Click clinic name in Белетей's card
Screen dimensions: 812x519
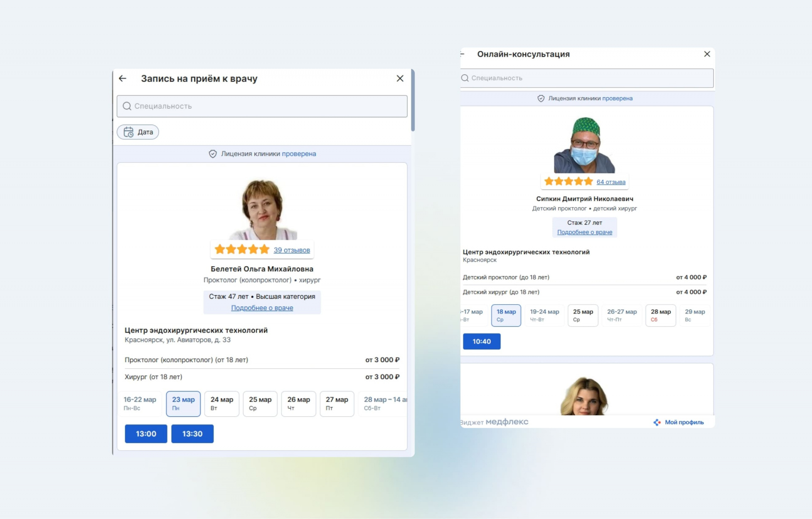point(196,330)
